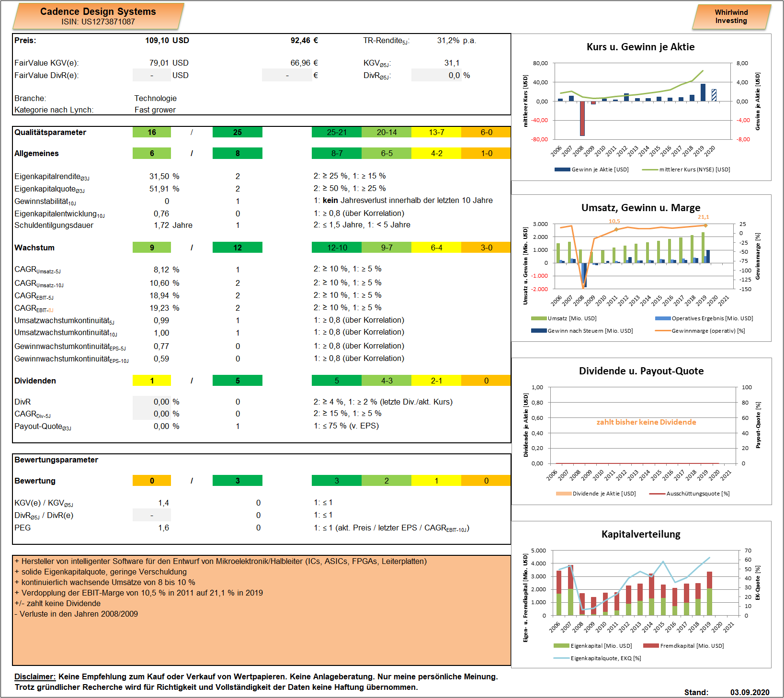Click the Dividenden maximum cell 5
Screen dimensions: 784x698
pos(238,381)
